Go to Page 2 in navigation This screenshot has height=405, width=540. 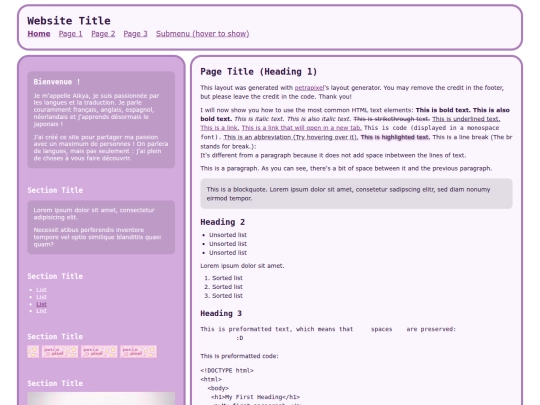103,34
